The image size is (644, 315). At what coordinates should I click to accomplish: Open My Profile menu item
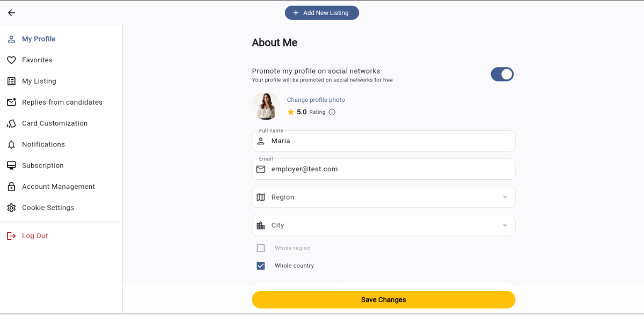click(x=61, y=39)
